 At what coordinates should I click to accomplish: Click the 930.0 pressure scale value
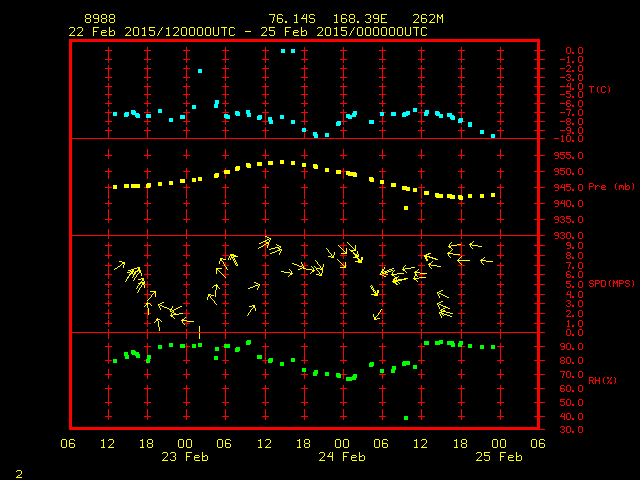(x=569, y=236)
